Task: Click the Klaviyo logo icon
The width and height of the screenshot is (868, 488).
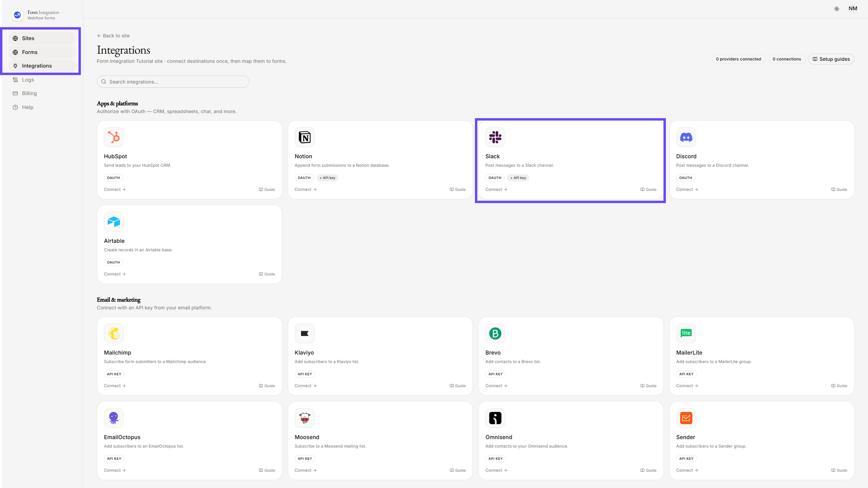Action: pos(304,333)
